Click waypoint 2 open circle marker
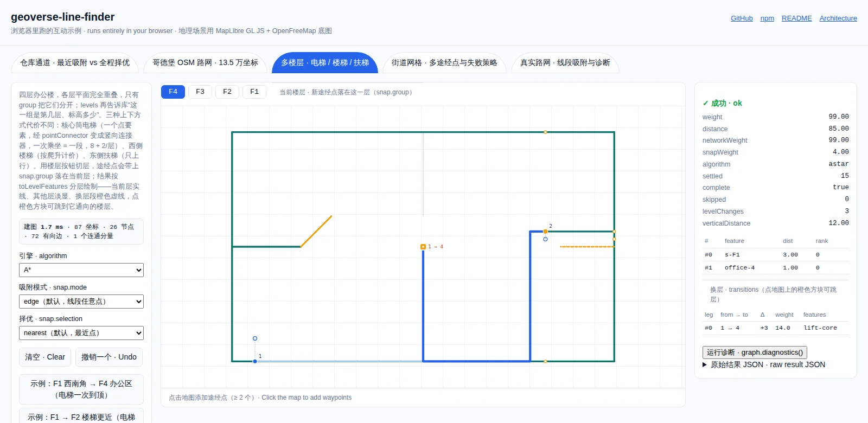The width and height of the screenshot is (868, 423). point(545,239)
